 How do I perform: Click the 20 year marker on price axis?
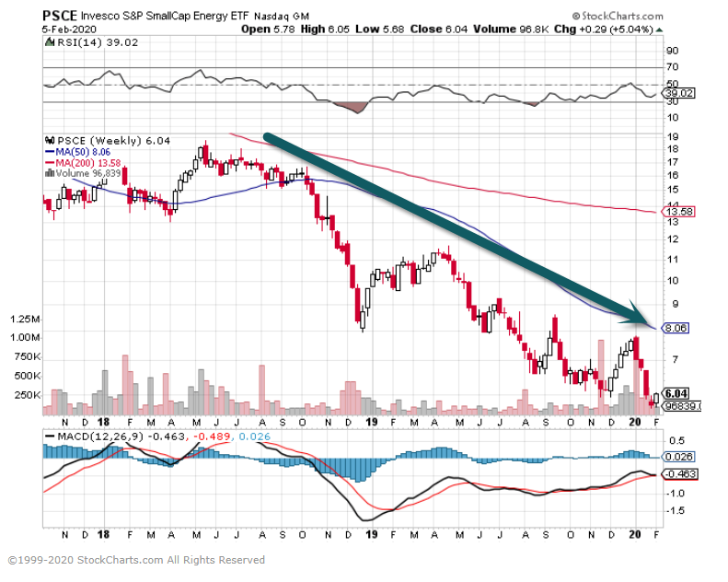(635, 422)
